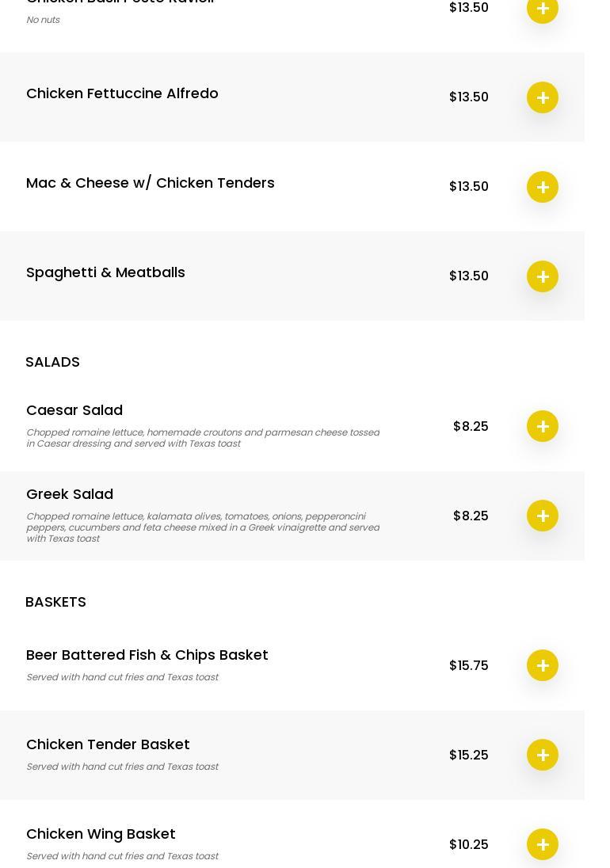Click Mac & Cheese w/ Chicken Tenders name
This screenshot has height=868, width=610.
click(151, 183)
